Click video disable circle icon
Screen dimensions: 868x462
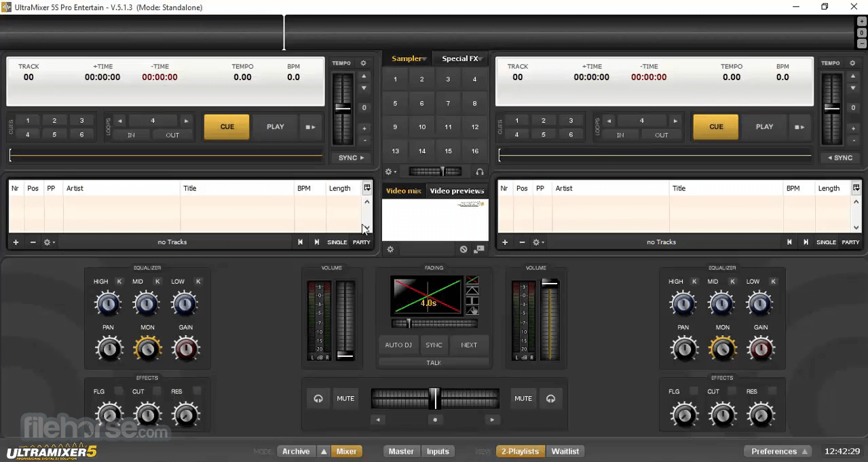coord(464,250)
